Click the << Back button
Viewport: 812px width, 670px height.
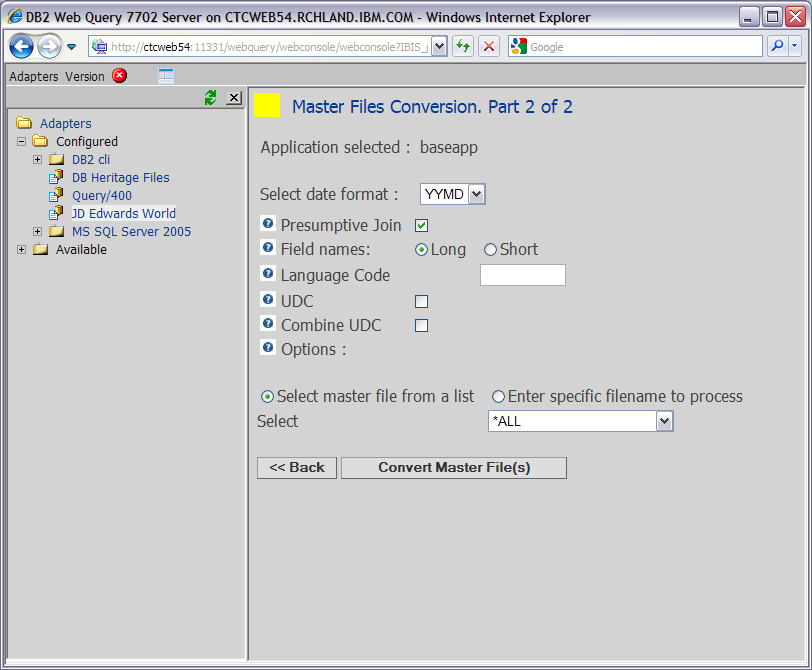click(297, 468)
